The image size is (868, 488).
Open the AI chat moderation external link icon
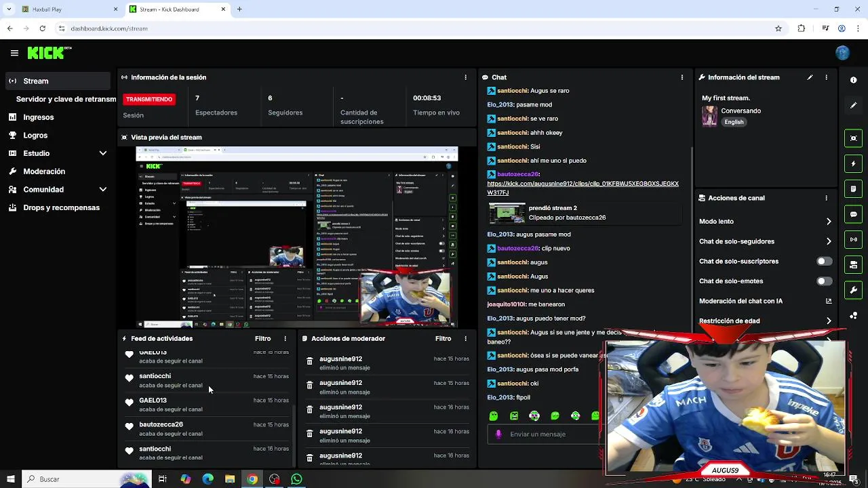[x=829, y=301]
